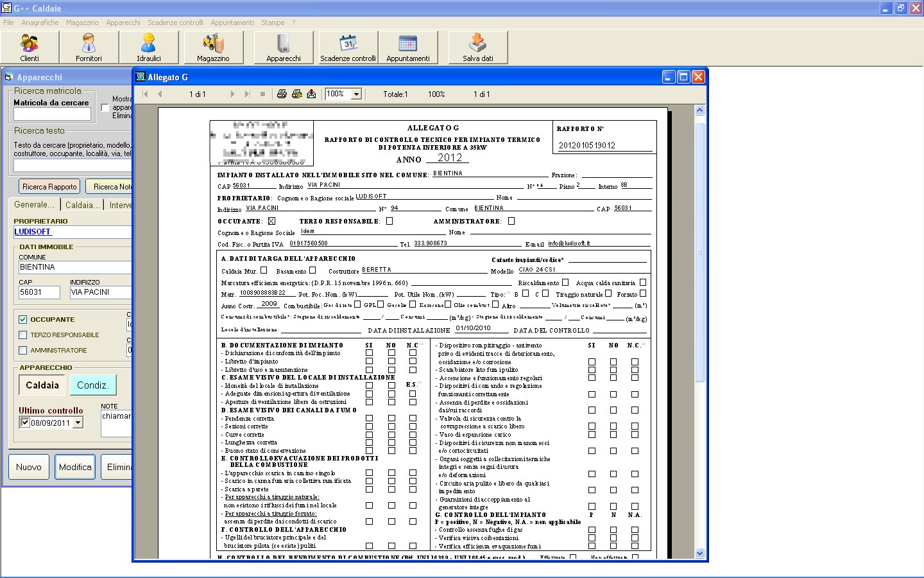Open the LUDISOFT proprietario link

coord(32,232)
